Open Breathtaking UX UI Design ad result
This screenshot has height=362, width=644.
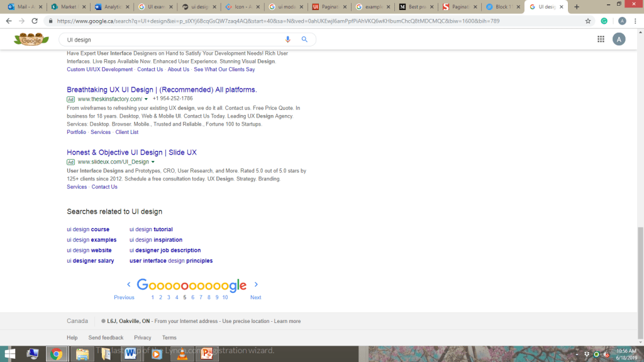[162, 89]
